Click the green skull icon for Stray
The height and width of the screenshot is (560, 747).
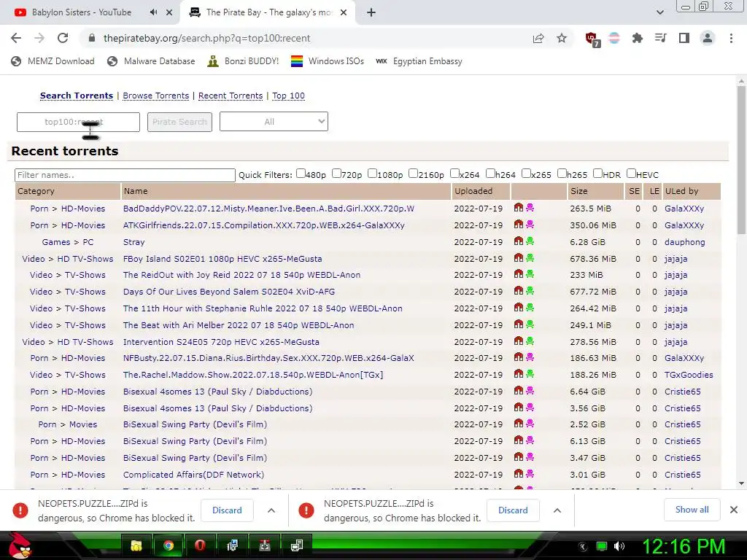[530, 241]
